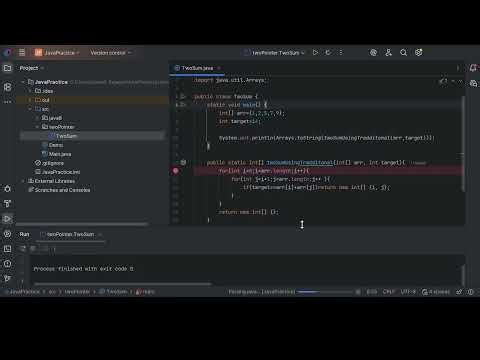480x360 pixels.
Task: Click the JavaPractice breadcrumb in status bar
Action: [24, 292]
